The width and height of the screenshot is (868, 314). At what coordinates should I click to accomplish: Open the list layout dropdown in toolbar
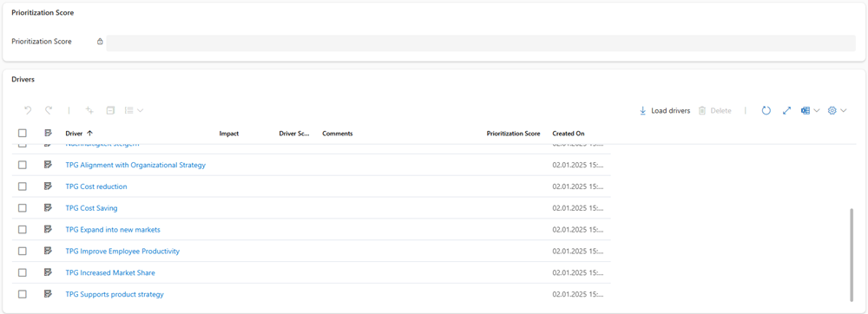click(x=134, y=110)
